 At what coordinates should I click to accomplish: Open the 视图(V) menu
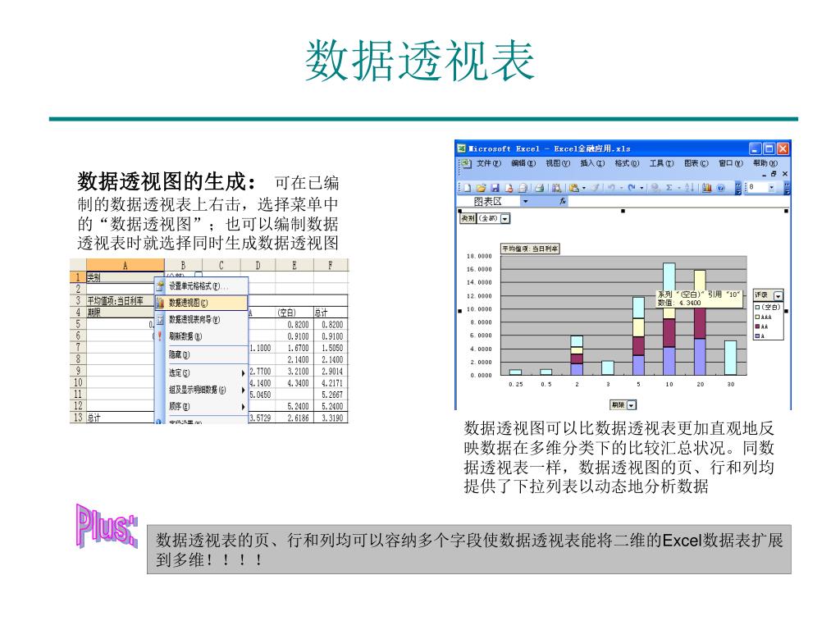(558, 163)
